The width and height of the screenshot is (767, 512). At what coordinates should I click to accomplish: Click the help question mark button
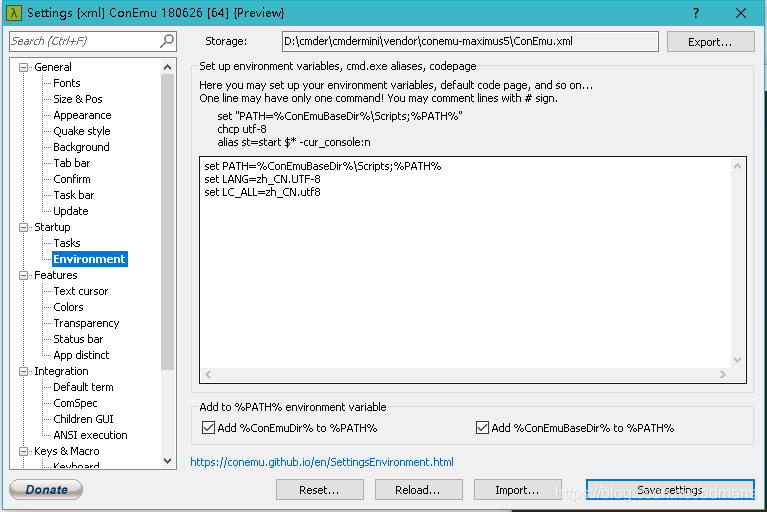click(696, 13)
